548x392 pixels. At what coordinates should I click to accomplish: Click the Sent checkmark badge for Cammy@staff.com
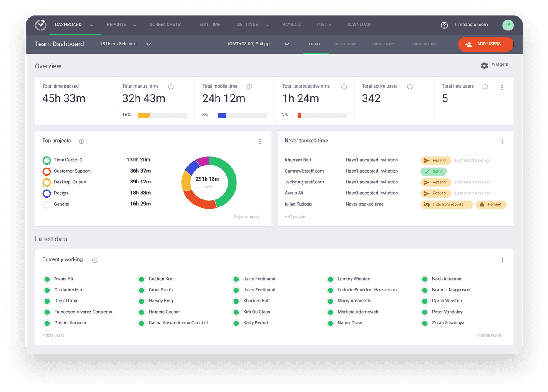coord(434,171)
